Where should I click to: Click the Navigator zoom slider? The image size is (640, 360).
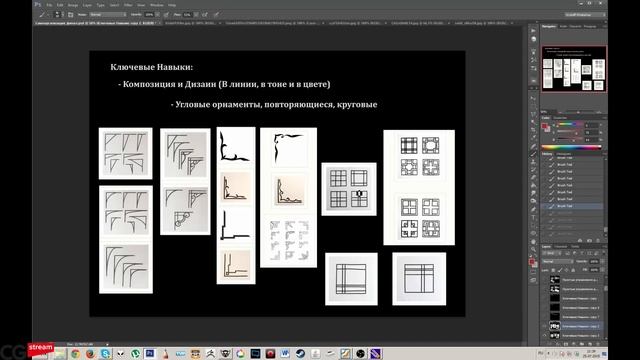click(578, 112)
